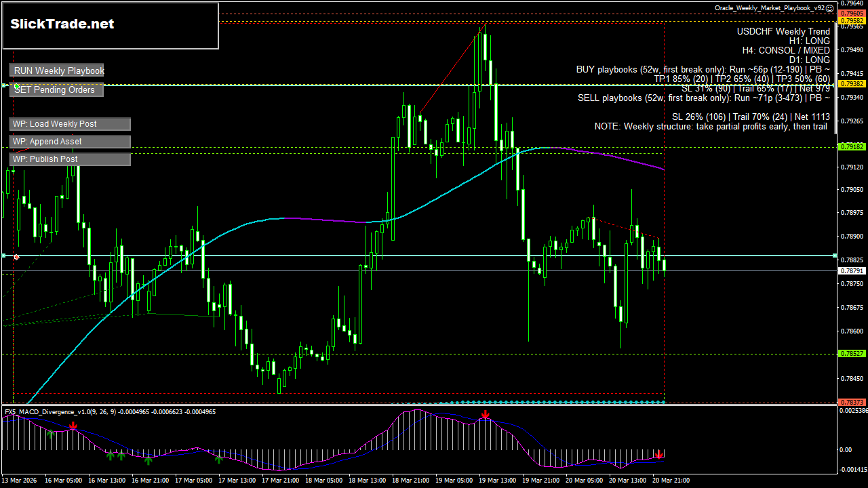Click the SL 26% (106) sell stats line
Screen dimensions: 868x488
[x=751, y=117]
